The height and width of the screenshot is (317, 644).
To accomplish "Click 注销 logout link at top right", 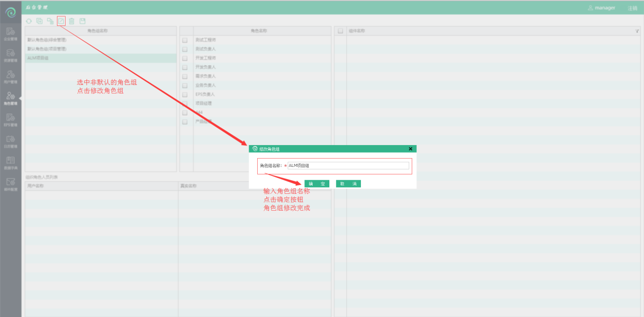I will click(632, 8).
